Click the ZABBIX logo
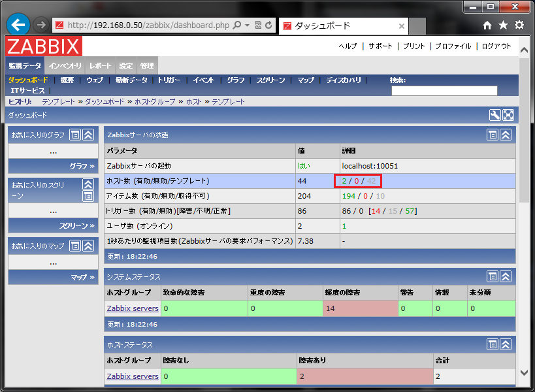 pos(44,46)
